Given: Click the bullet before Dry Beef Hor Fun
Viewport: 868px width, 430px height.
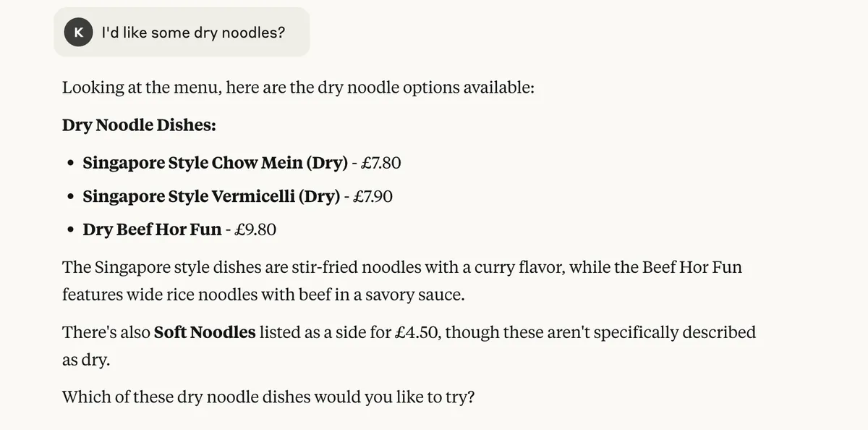Looking at the screenshot, I should 70,230.
